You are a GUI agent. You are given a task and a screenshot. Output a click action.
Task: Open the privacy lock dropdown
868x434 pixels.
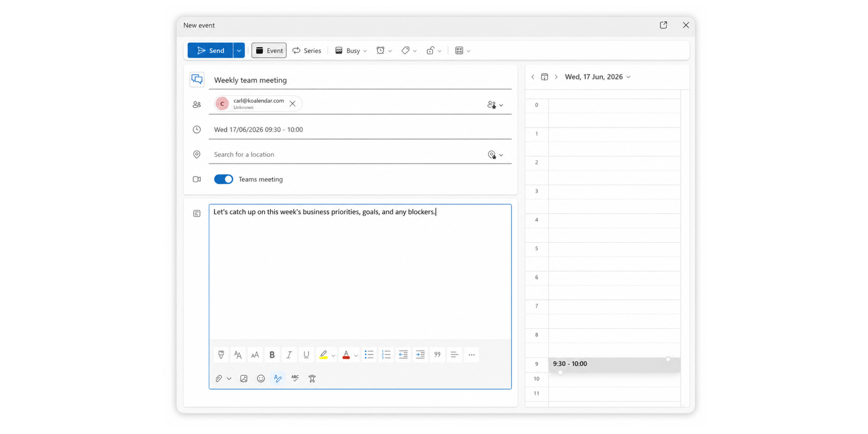434,50
